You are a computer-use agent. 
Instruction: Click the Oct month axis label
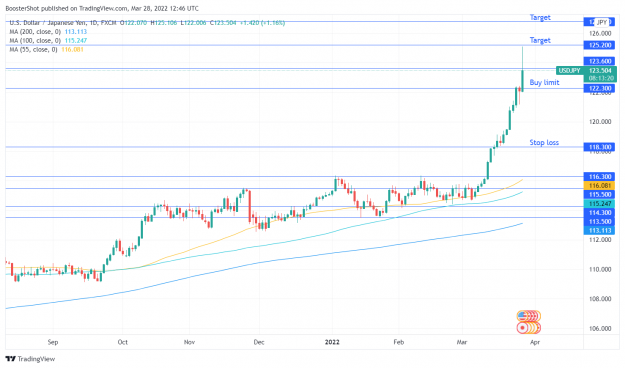(122, 342)
